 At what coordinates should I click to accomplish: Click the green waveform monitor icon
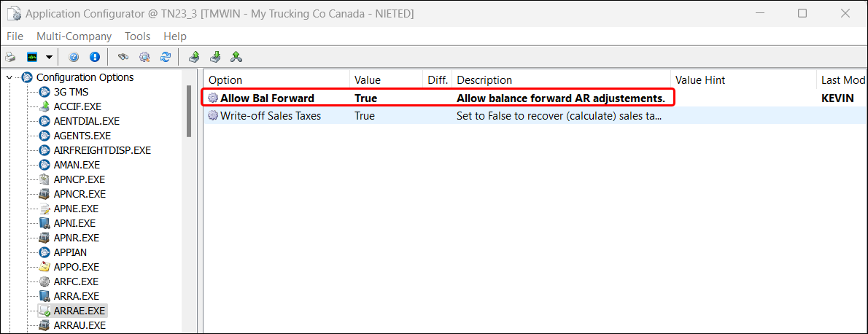(32, 57)
